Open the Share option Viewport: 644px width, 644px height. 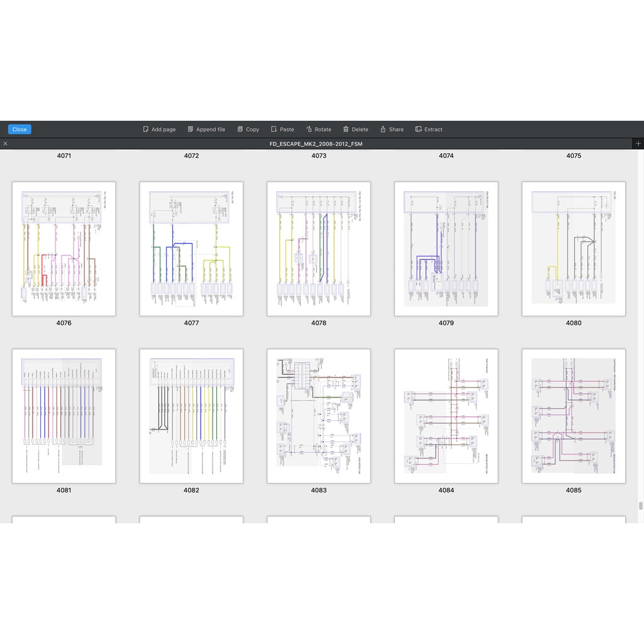[383, 130]
